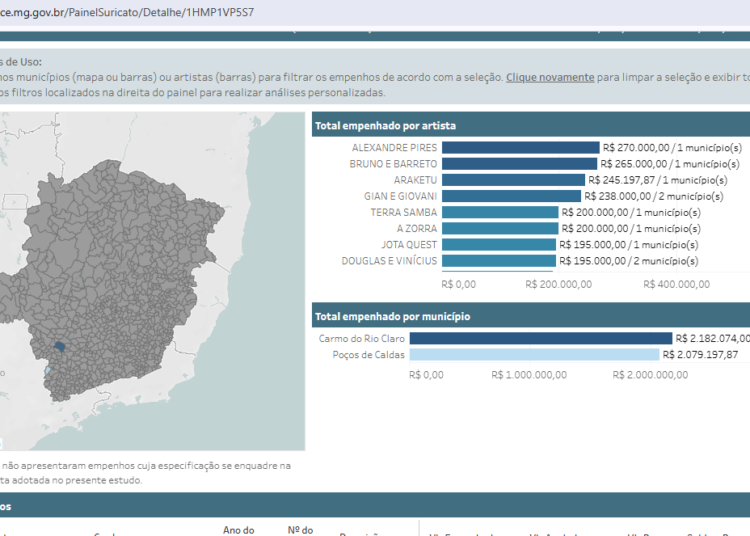
Task: Click value 'R$ 195.000,00 / 2 município(s)'
Action: 629,261
